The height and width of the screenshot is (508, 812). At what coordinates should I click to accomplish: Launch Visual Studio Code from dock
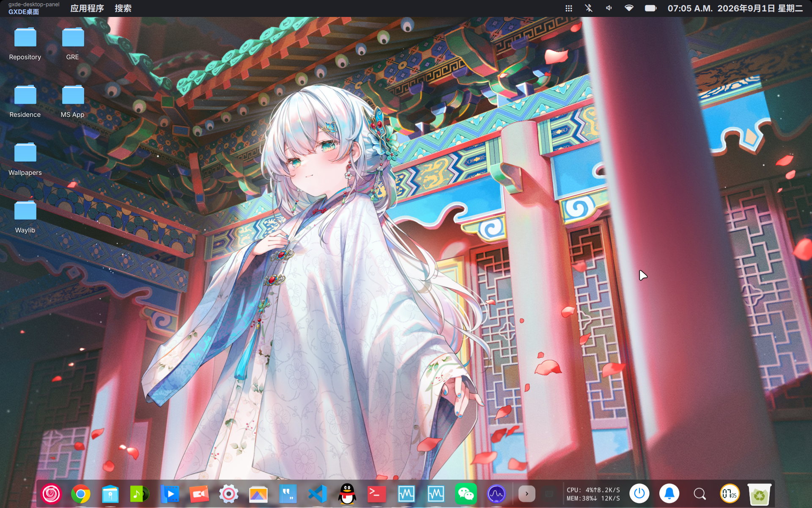tap(318, 494)
